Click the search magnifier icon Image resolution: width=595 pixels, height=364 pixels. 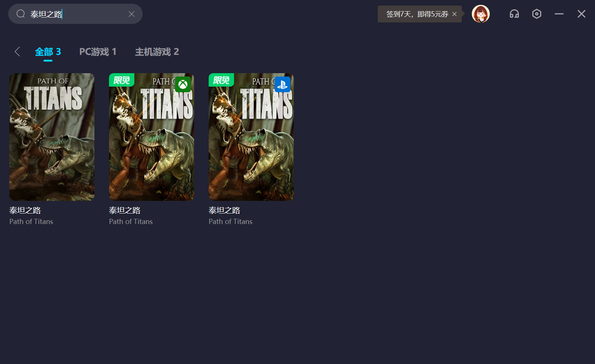[x=21, y=14]
